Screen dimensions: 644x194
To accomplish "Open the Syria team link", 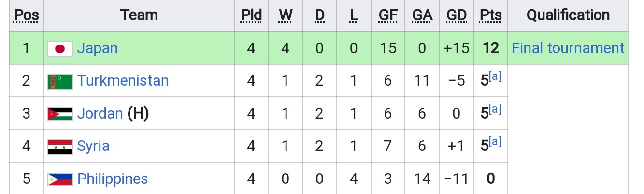I will [93, 146].
